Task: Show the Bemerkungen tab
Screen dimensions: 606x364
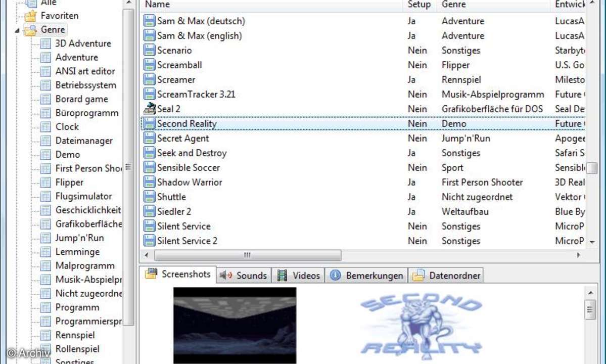Action: point(366,276)
